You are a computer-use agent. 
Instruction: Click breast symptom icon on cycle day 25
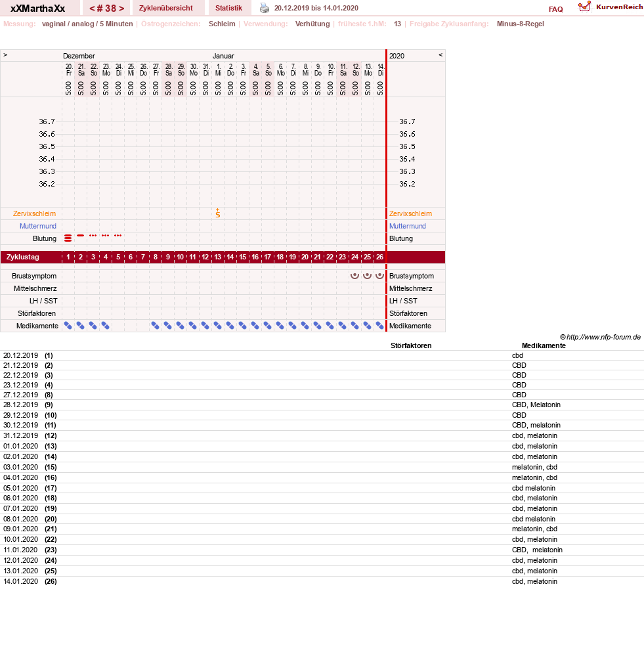coord(367,276)
